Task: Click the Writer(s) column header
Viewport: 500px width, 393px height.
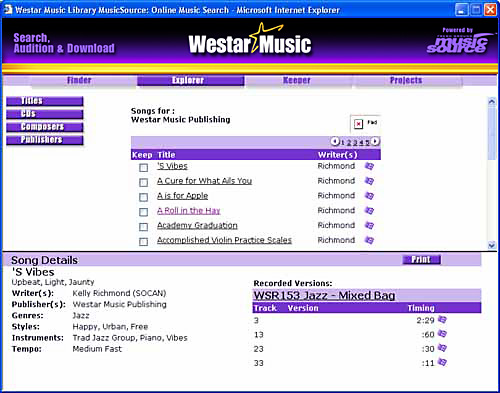Action: pos(337,155)
